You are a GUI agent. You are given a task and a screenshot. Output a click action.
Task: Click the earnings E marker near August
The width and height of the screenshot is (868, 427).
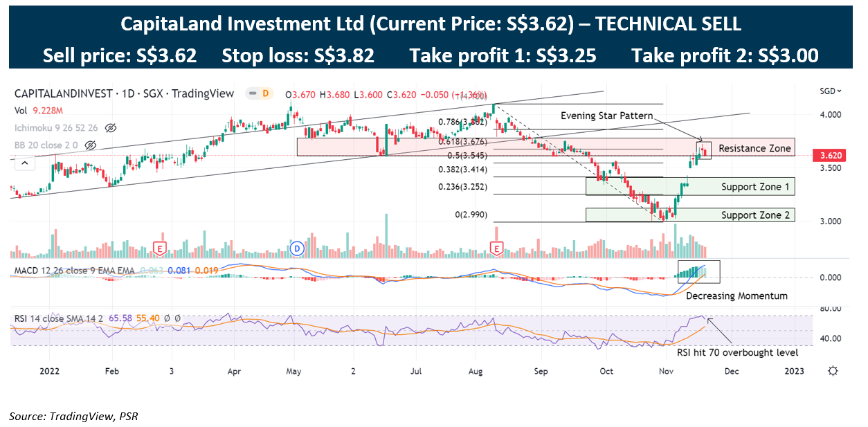pyautogui.click(x=496, y=247)
